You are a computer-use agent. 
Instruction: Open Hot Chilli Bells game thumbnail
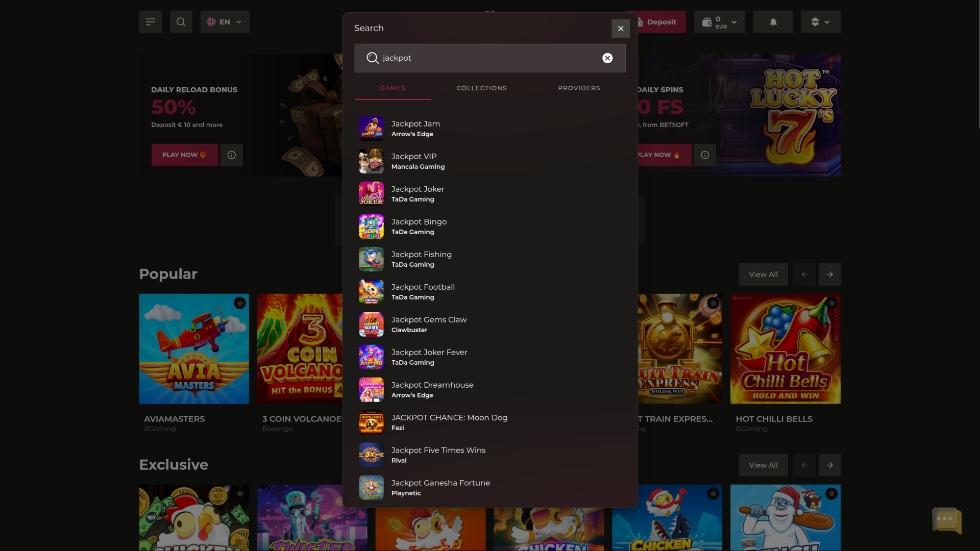(786, 349)
